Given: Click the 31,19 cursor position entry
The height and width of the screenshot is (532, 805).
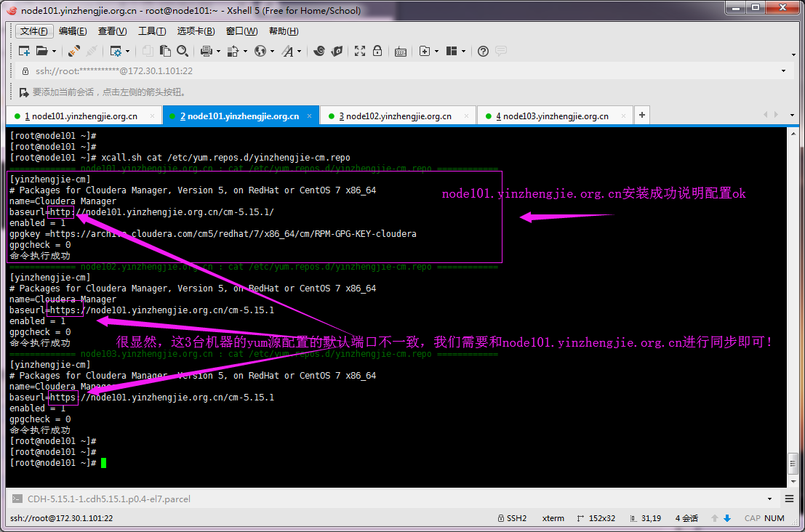Looking at the screenshot, I should pos(645,518).
